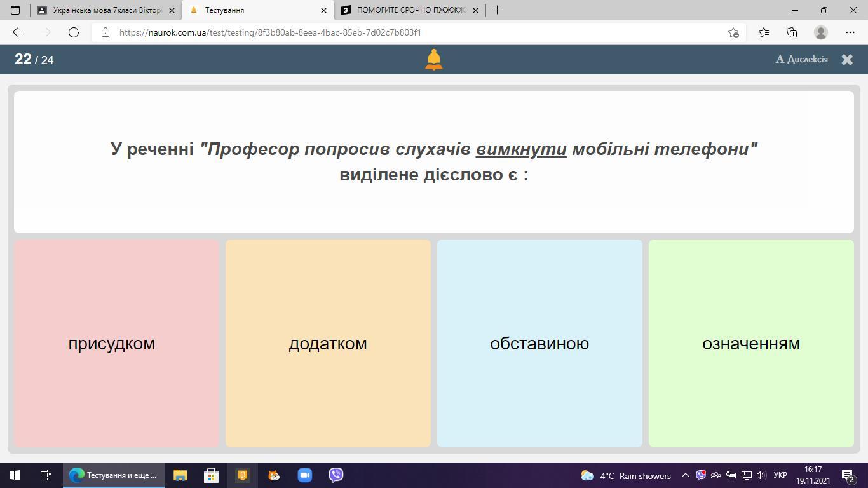Open the battery status tray icon
Viewport: 868px width, 488px height.
(x=731, y=475)
